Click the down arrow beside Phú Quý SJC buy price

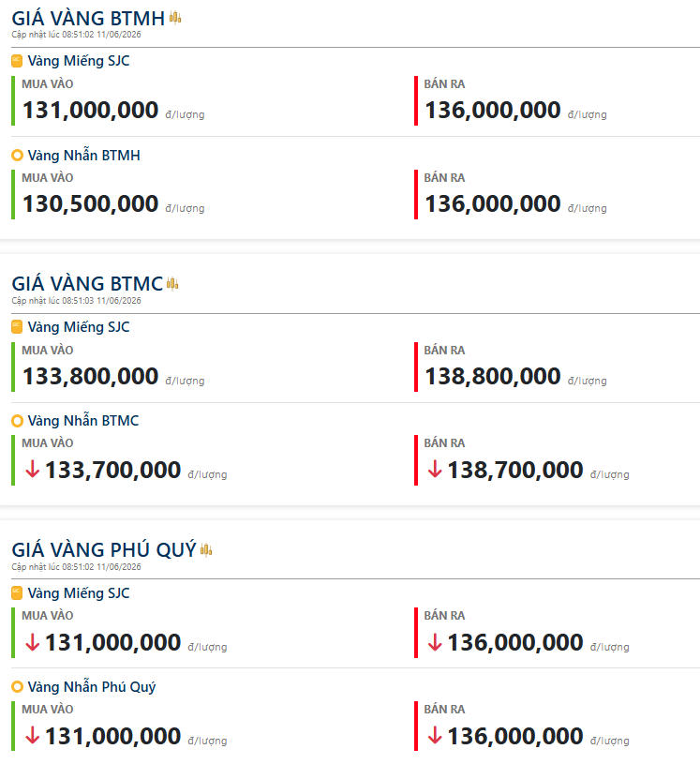[x=33, y=642]
